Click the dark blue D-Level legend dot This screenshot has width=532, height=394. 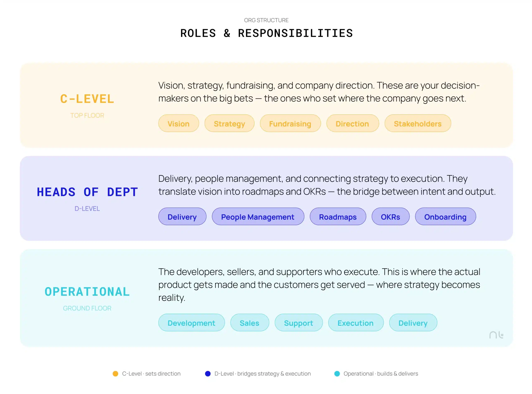coord(208,373)
